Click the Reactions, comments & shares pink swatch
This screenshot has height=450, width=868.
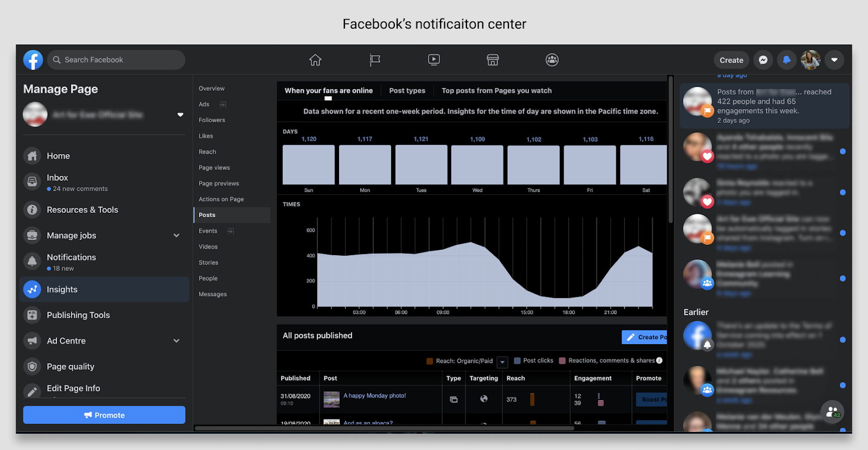pos(563,360)
